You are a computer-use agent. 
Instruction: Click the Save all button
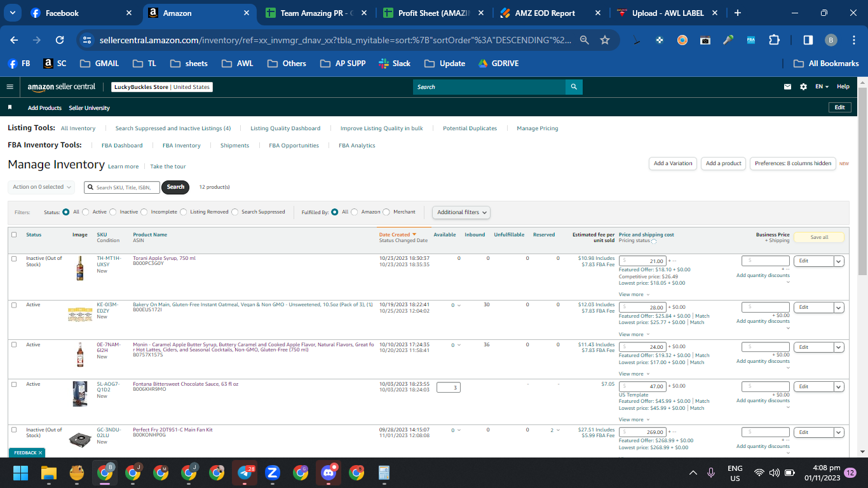819,238
